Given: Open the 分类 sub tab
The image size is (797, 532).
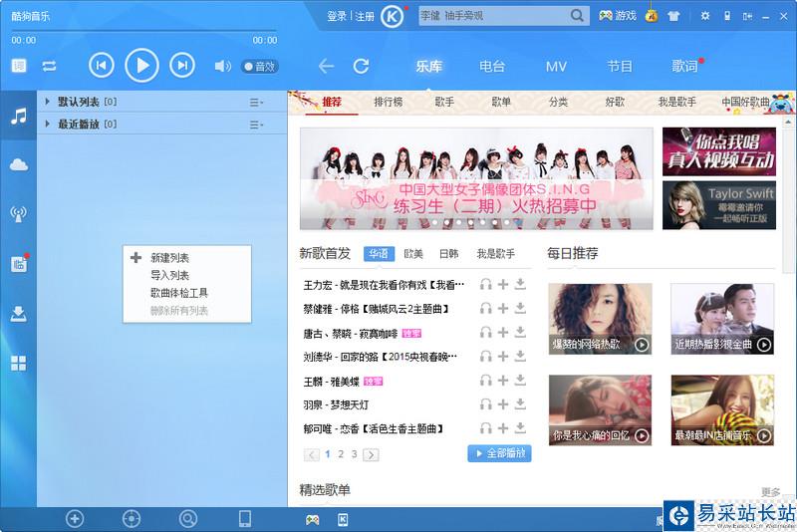Looking at the screenshot, I should point(558,103).
